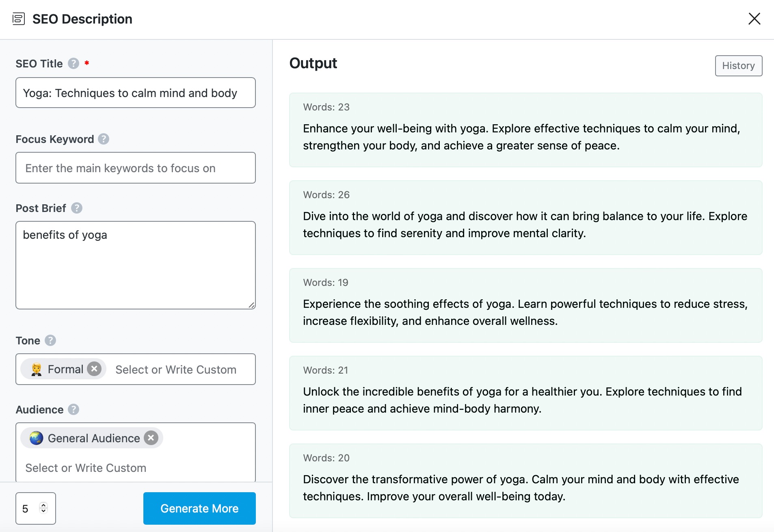The image size is (774, 532).
Task: Focus the Focus Keyword input field
Action: point(136,168)
